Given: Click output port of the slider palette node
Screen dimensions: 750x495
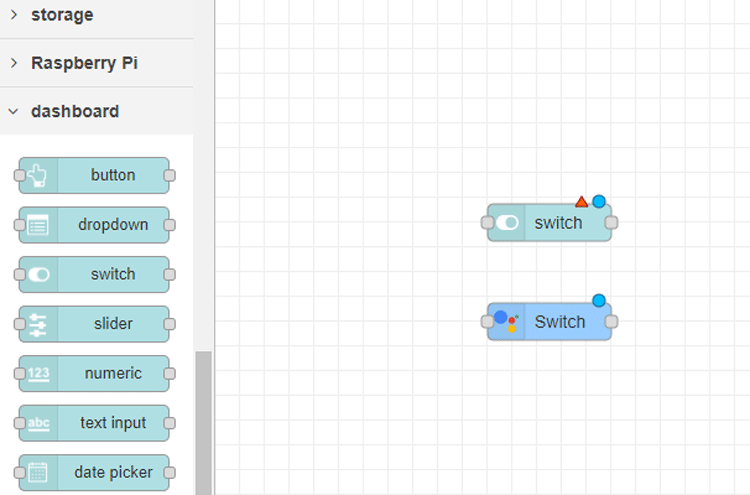Looking at the screenshot, I should 170,324.
